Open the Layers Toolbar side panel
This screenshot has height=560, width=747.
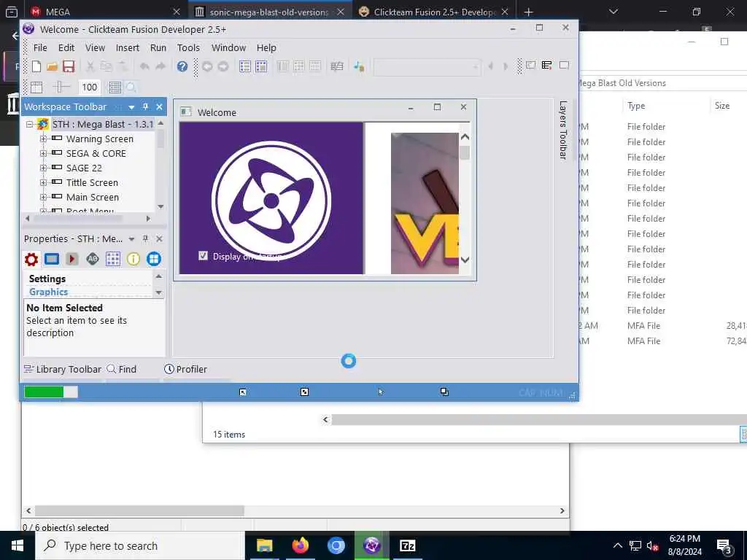point(562,130)
